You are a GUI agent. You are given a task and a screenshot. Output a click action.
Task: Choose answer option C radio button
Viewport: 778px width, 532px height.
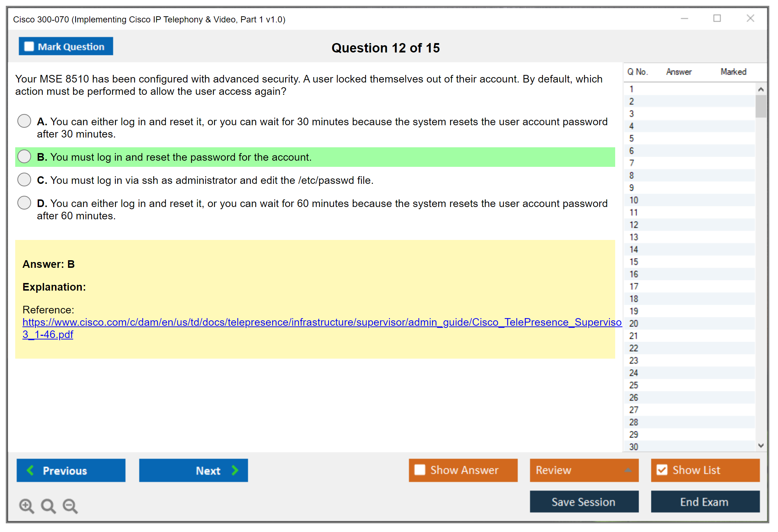[x=24, y=180]
